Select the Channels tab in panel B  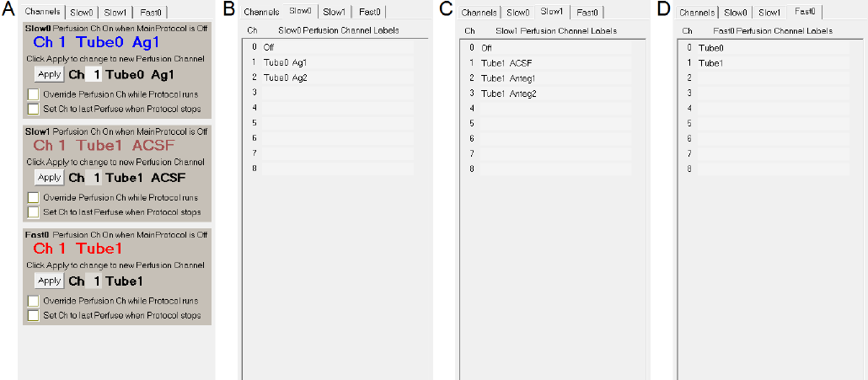[x=261, y=13]
